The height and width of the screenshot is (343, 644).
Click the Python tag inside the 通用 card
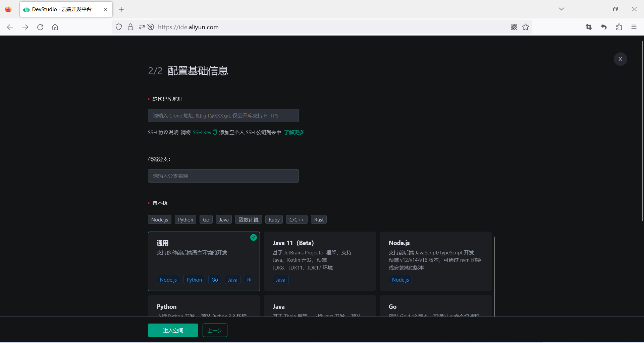point(194,280)
